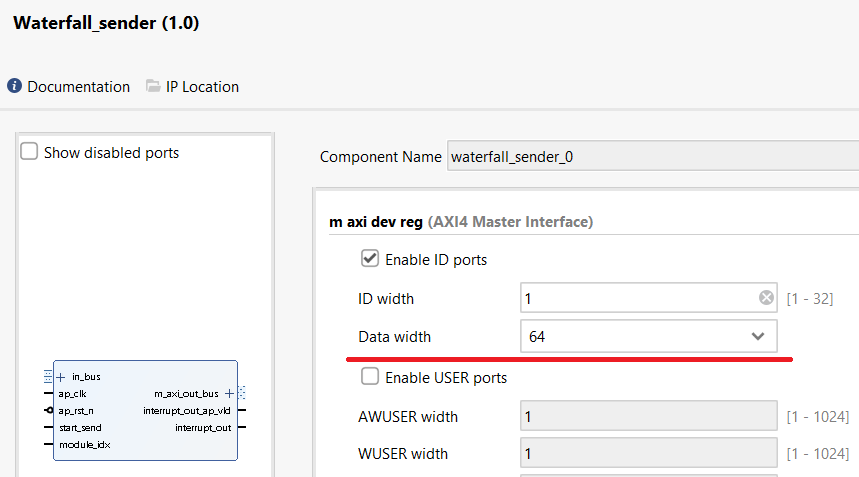
Task: Click the in_bus interface connector icon
Action: point(48,377)
